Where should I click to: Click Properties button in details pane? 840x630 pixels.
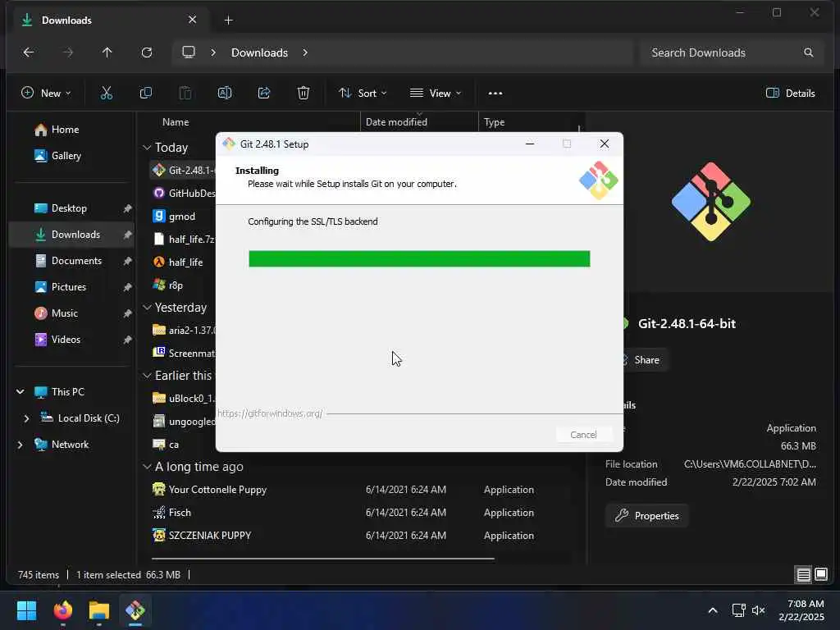[647, 516]
